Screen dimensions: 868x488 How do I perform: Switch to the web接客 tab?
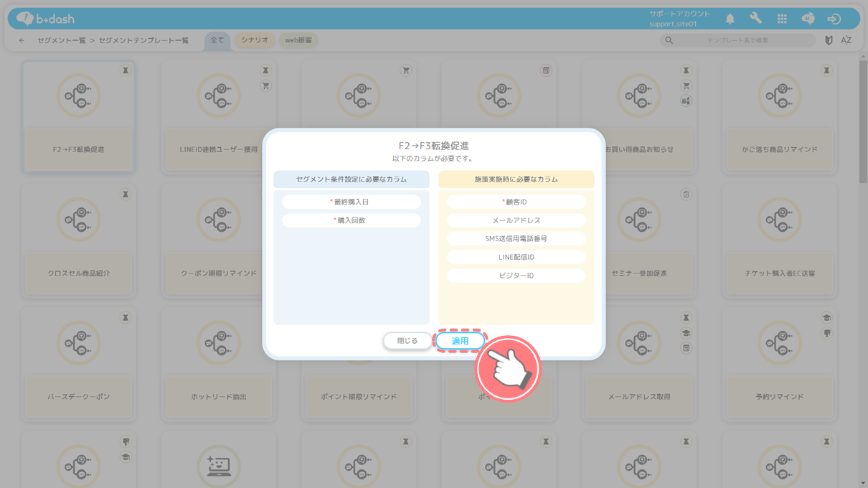298,40
